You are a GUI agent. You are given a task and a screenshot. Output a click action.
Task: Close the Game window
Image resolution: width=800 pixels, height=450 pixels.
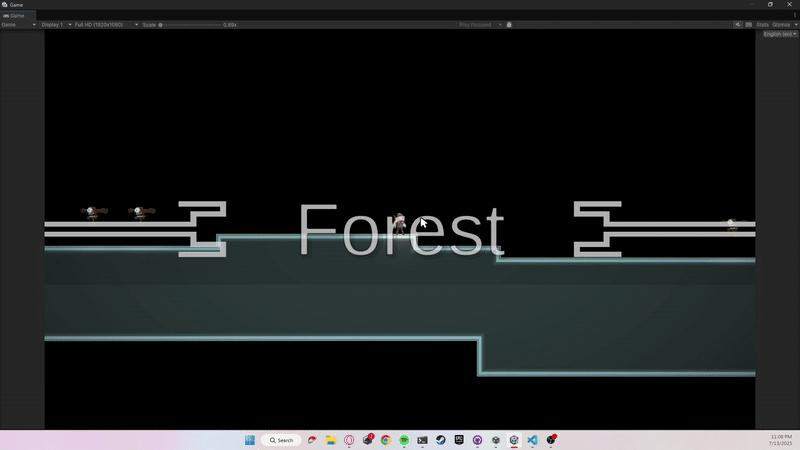pos(789,5)
